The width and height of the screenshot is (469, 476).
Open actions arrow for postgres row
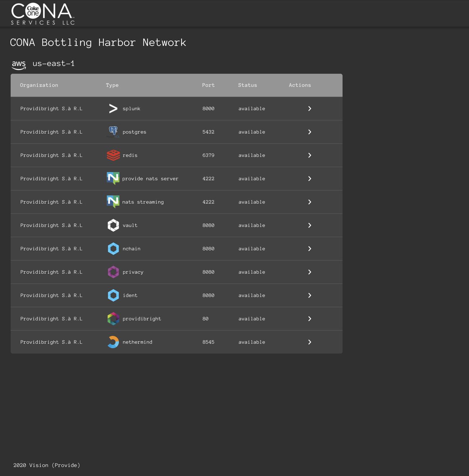(310, 132)
